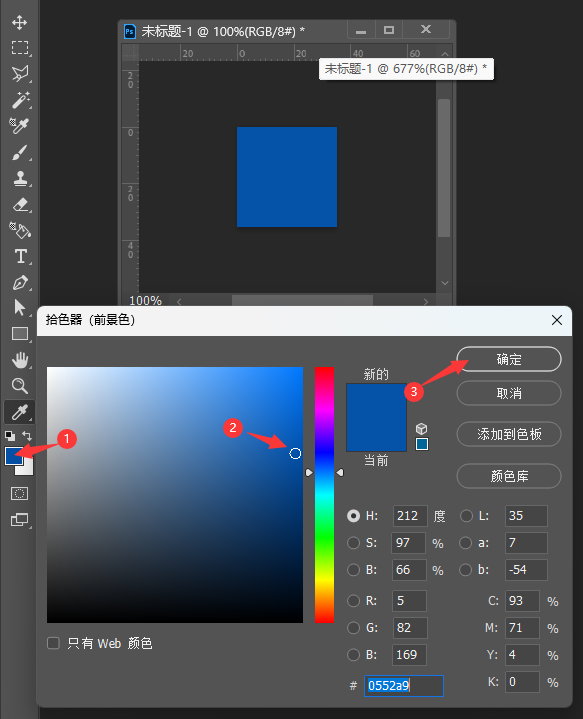583x719 pixels.
Task: Click the blue foreground color swatch
Action: (x=12, y=456)
